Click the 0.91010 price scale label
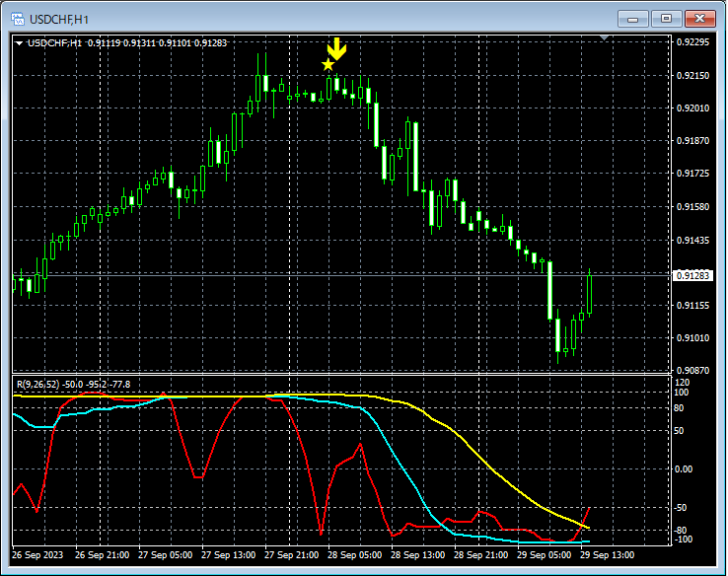The width and height of the screenshot is (728, 576). click(692, 337)
